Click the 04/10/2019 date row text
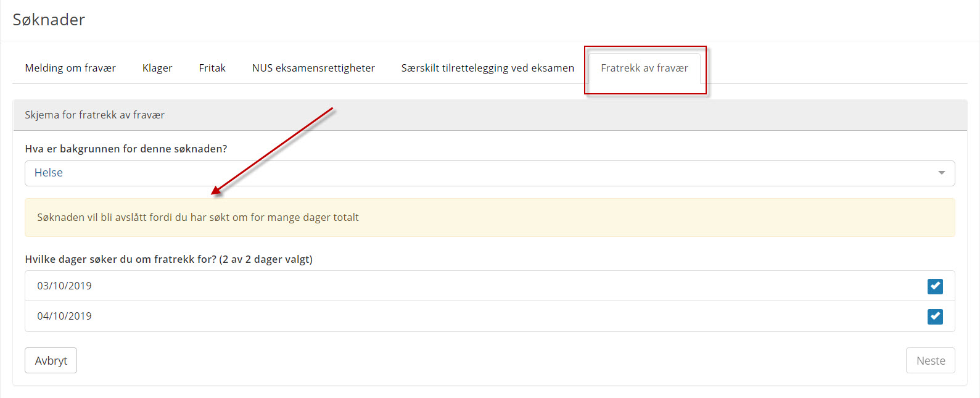This screenshot has width=980, height=398. 64,316
